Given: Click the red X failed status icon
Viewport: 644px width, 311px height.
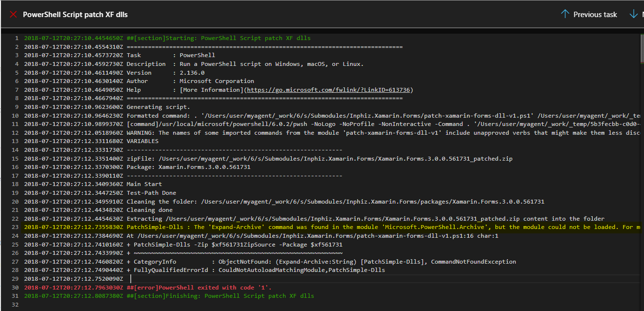Looking at the screenshot, I should [13, 15].
